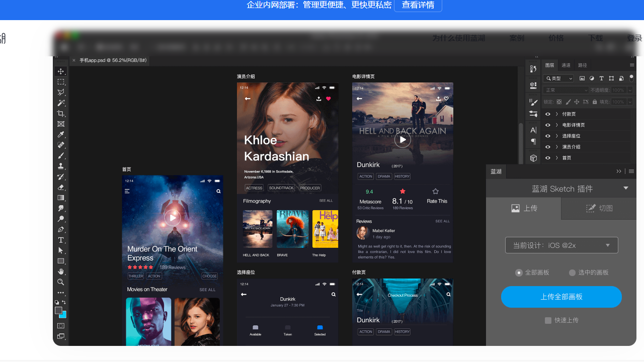644x362 pixels.
Task: Open the History panel icon
Action: [x=533, y=69]
